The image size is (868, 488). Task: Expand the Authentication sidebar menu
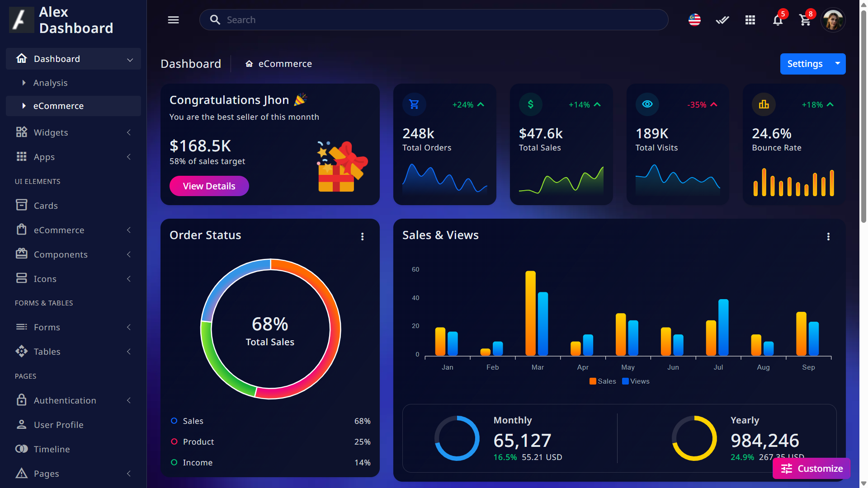tap(73, 400)
